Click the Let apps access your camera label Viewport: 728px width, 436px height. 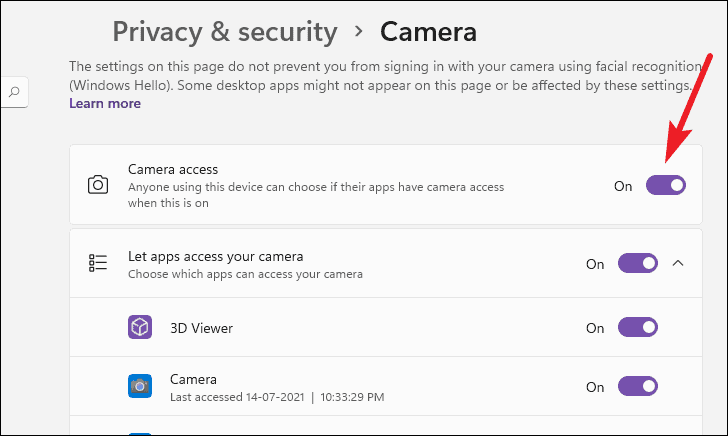(215, 256)
